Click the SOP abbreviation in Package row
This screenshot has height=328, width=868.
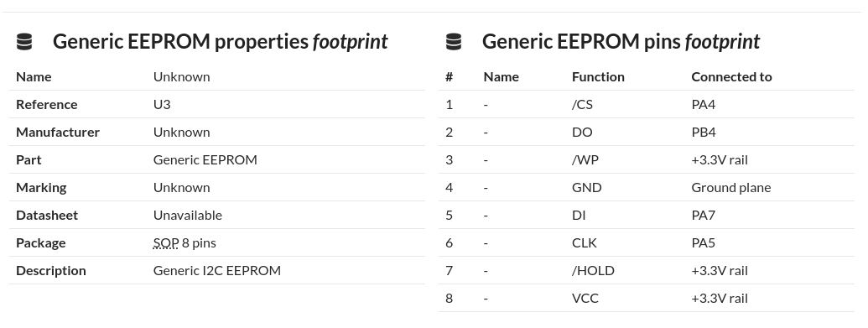[x=166, y=242]
